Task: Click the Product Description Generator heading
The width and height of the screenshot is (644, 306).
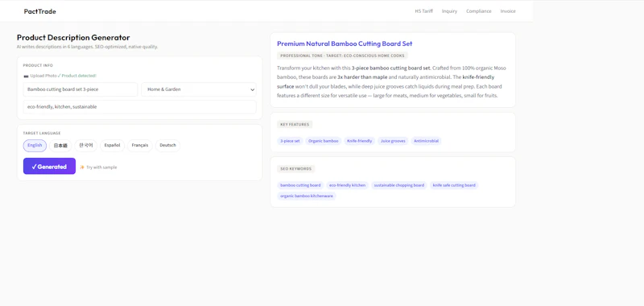Action: [x=73, y=37]
